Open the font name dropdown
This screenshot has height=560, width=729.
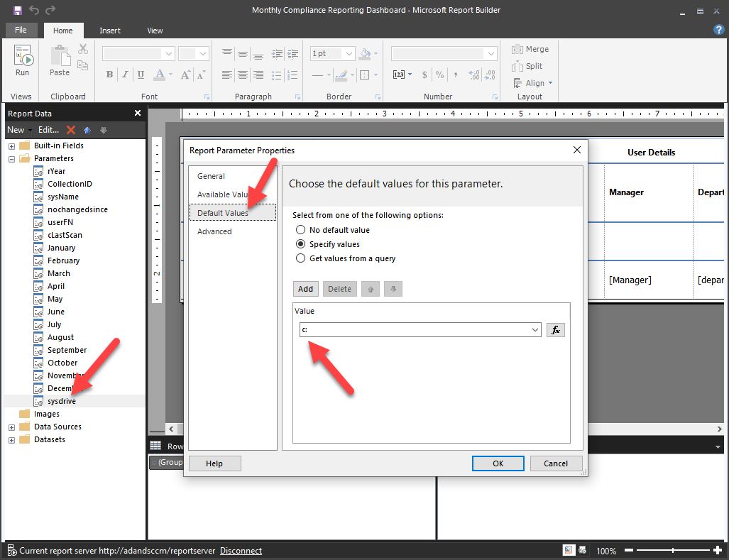(169, 54)
